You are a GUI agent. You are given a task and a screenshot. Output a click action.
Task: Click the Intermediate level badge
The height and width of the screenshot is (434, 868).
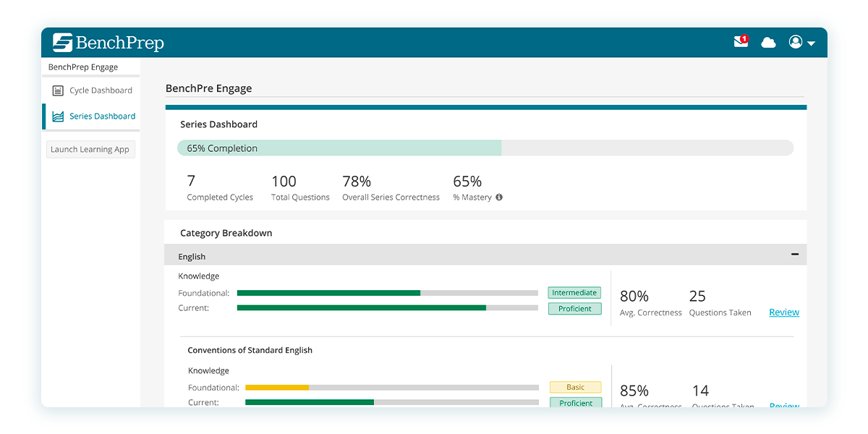(574, 293)
